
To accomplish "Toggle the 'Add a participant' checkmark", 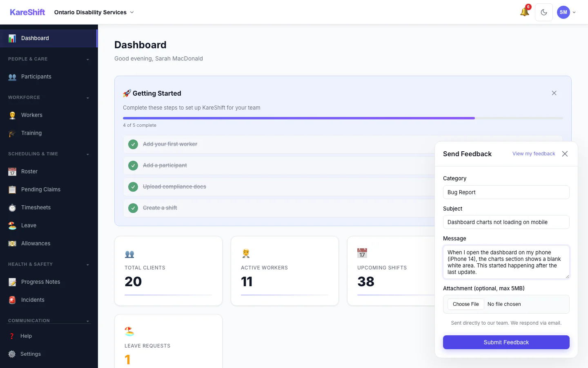I will pyautogui.click(x=133, y=166).
